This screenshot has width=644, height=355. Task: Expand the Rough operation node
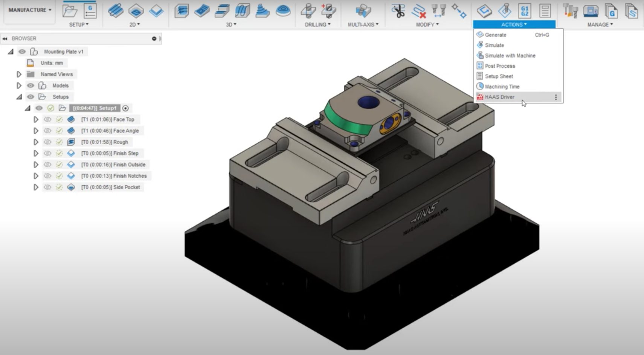pyautogui.click(x=36, y=142)
